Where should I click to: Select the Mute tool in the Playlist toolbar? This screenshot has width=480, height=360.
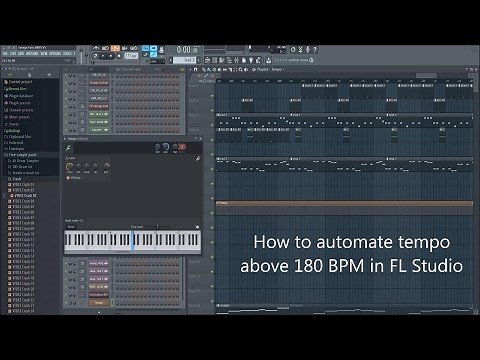pos(219,69)
